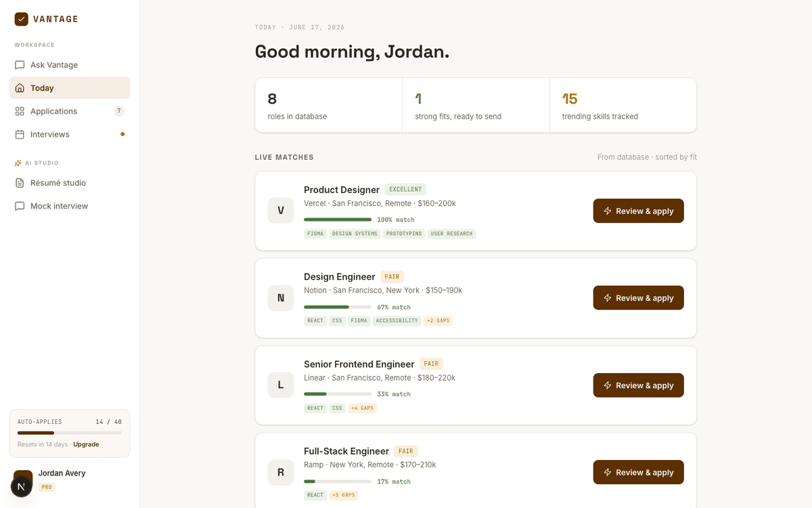The width and height of the screenshot is (812, 508).
Task: Click the Vantage checkmark logo icon
Action: pos(21,19)
